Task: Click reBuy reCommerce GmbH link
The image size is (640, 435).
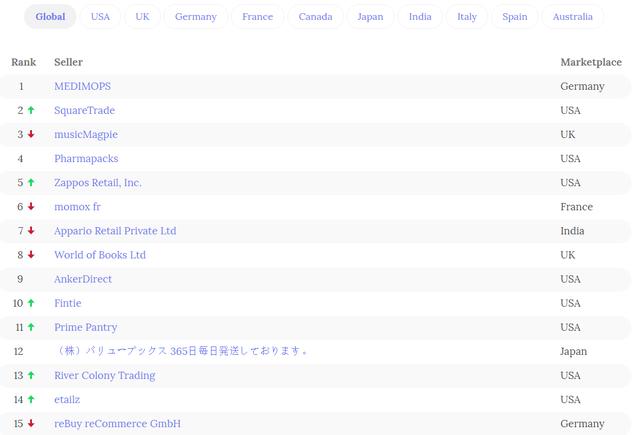Action: click(118, 424)
